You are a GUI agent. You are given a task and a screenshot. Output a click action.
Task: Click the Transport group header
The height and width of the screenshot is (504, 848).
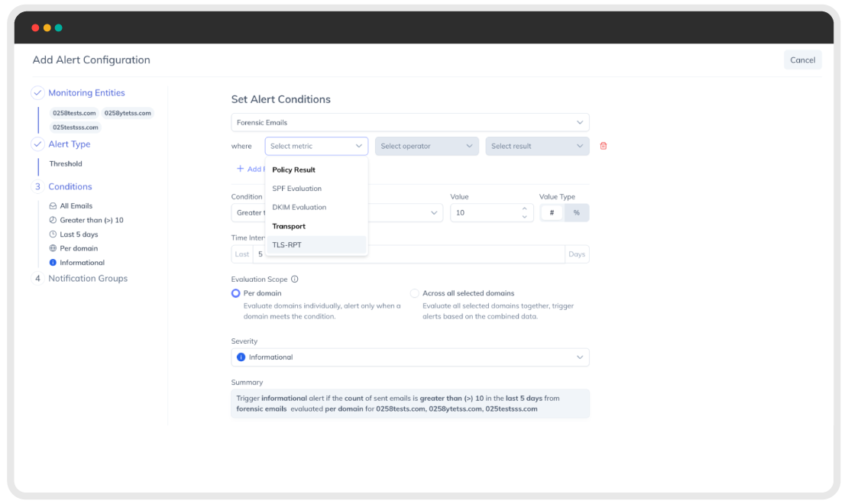[x=289, y=226]
